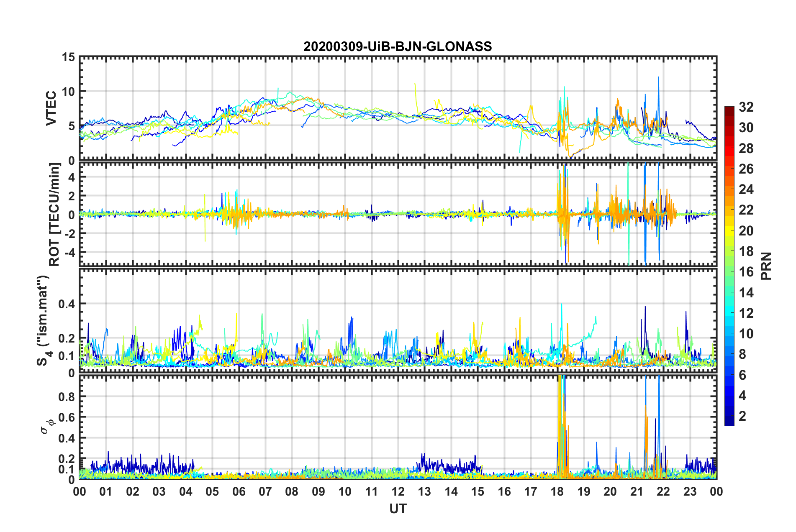The width and height of the screenshot is (796, 532).
Task: Click the ROT tick label 4
Action: tap(72, 177)
